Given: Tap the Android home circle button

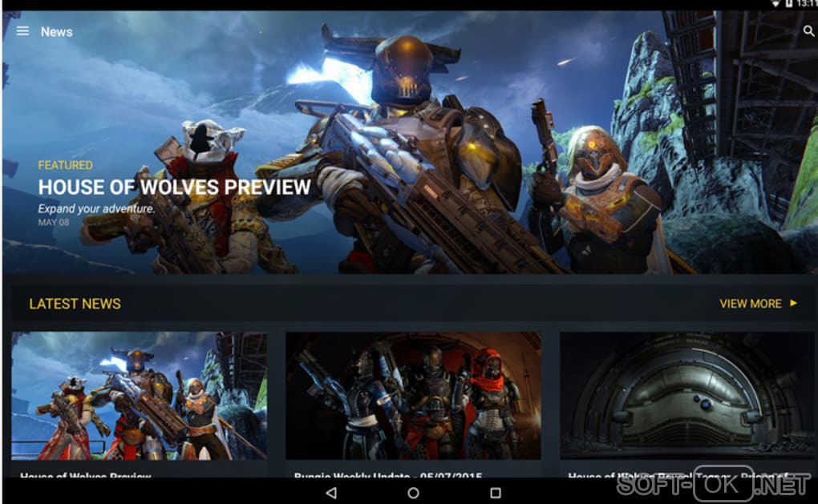Looking at the screenshot, I should 413,493.
